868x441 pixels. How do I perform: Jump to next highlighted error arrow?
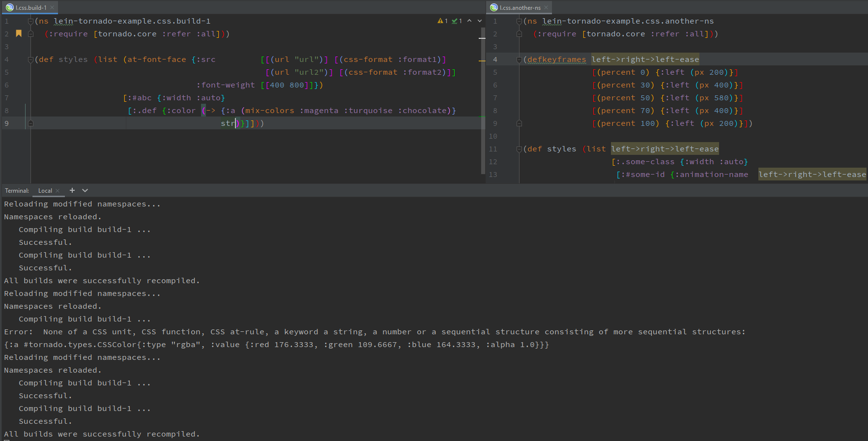pos(480,21)
